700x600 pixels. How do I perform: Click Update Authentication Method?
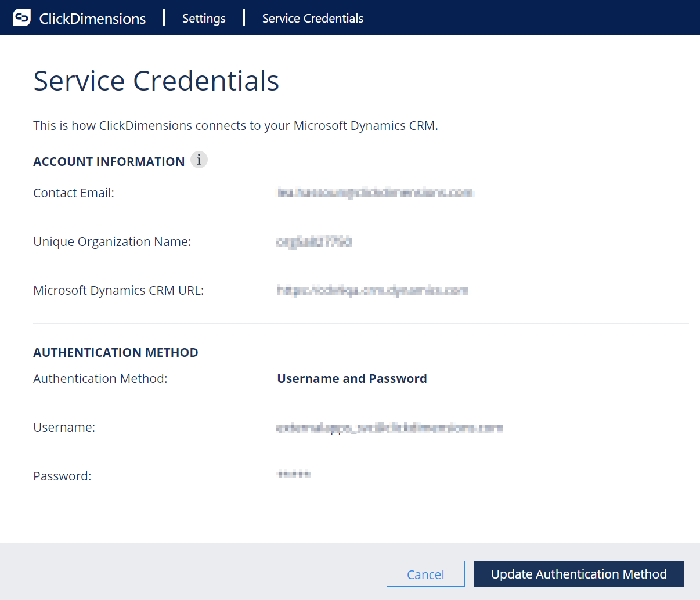pyautogui.click(x=579, y=573)
